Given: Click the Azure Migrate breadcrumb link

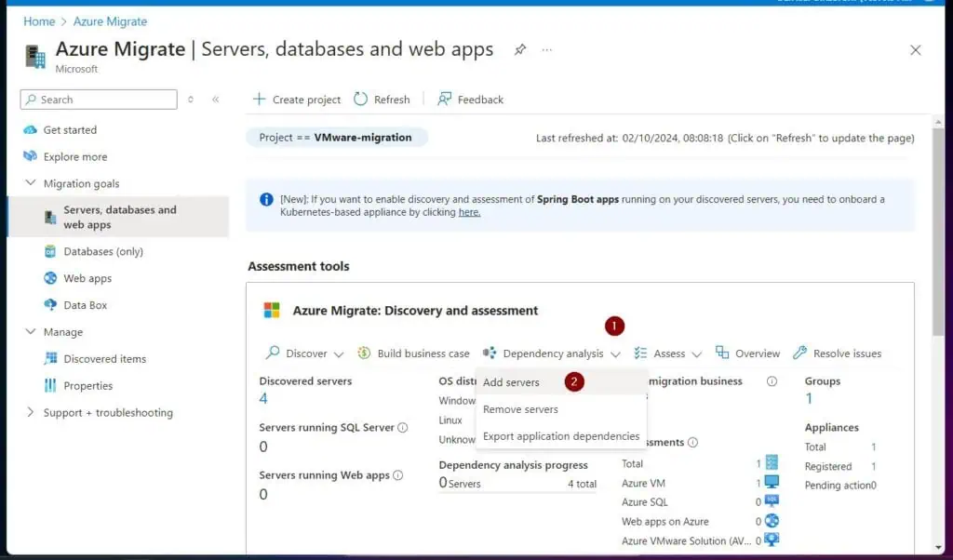Looking at the screenshot, I should click(x=110, y=21).
